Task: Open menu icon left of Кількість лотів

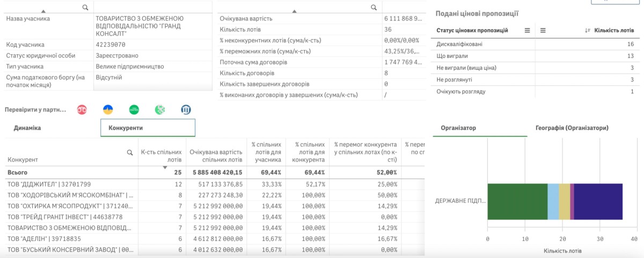Action: pos(543,30)
